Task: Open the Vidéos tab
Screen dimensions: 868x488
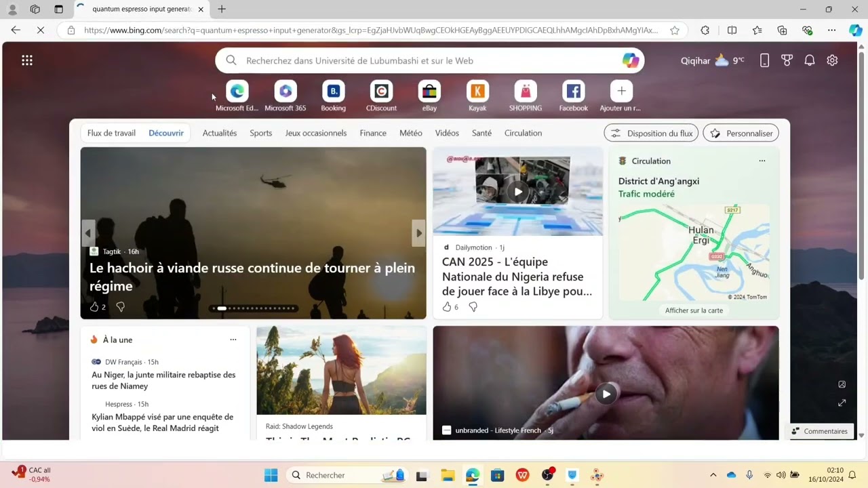Action: point(447,133)
